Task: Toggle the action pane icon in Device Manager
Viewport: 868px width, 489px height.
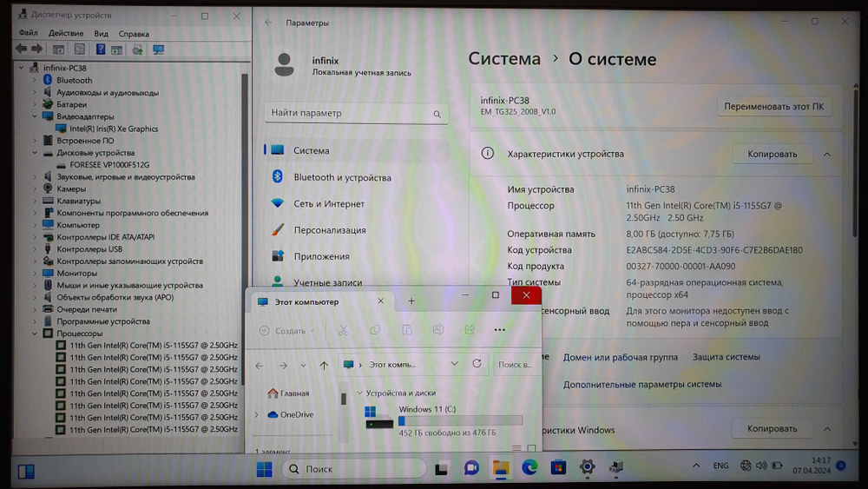Action: [x=117, y=50]
